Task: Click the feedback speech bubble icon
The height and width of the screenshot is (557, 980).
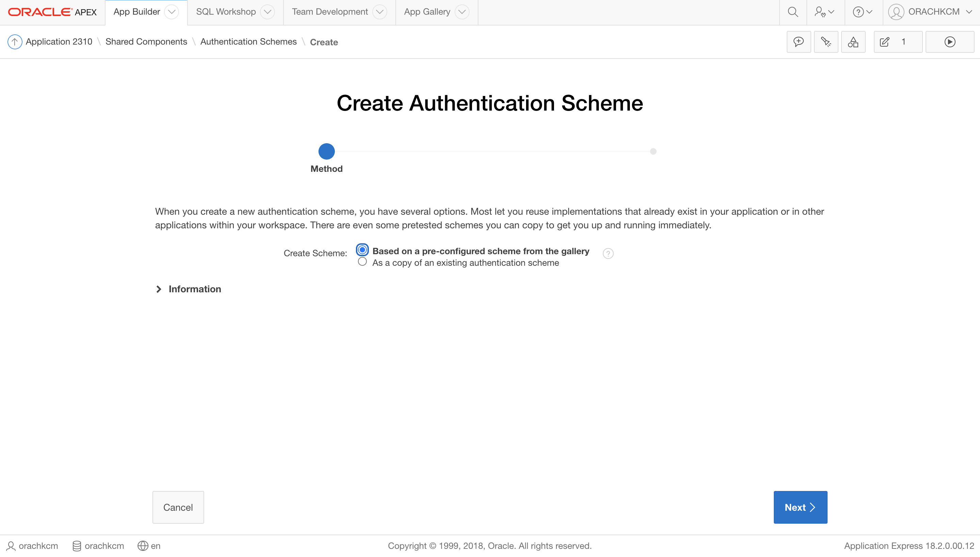Action: [798, 42]
